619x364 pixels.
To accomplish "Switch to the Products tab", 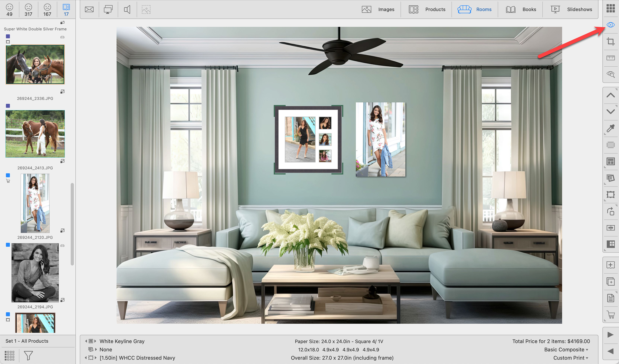I will pyautogui.click(x=427, y=9).
